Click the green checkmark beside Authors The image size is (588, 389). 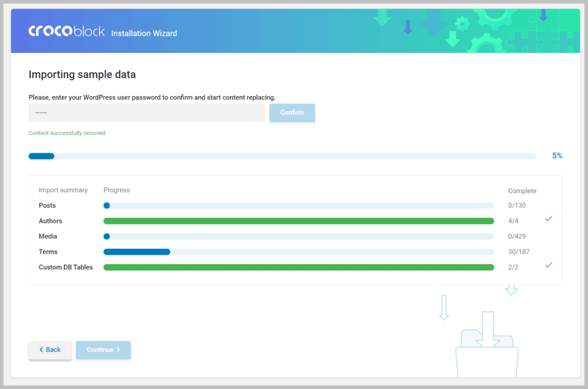(548, 219)
